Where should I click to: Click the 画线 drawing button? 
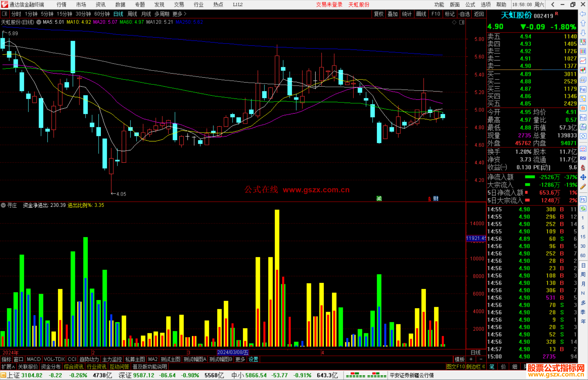421,14
